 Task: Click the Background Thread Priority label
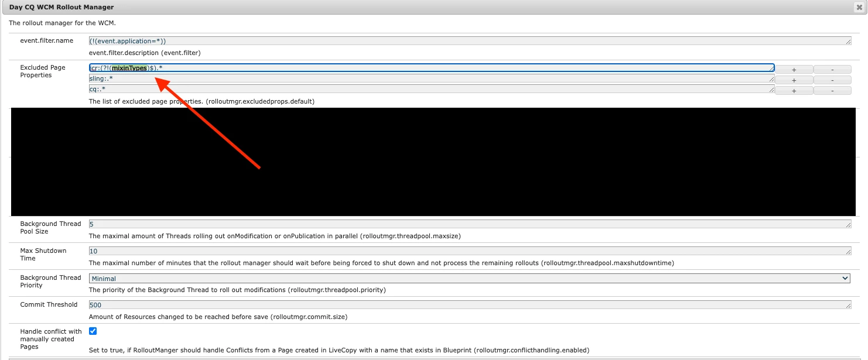50,282
